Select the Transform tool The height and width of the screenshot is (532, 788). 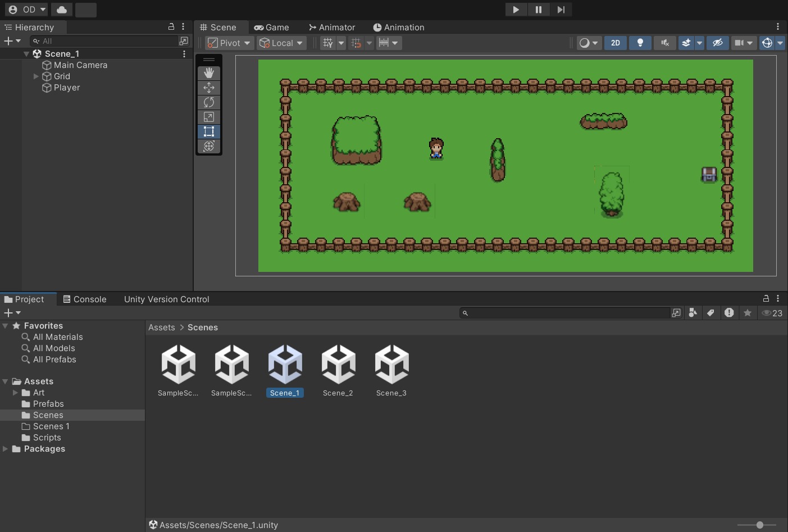click(x=209, y=146)
